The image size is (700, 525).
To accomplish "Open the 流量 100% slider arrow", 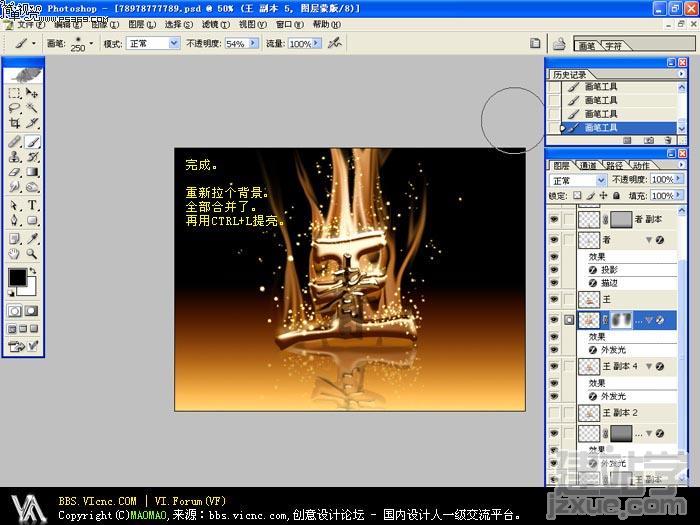I will (316, 43).
